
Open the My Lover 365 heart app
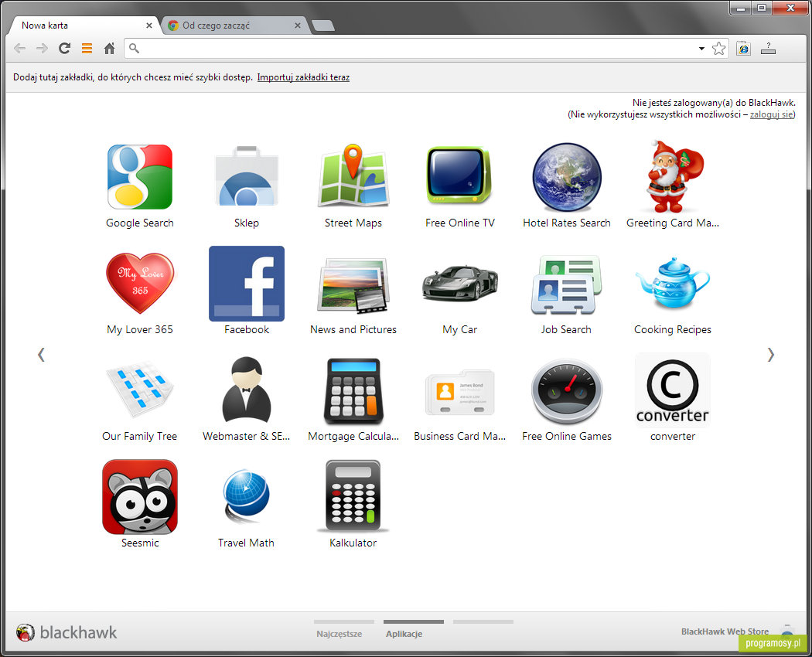(140, 283)
